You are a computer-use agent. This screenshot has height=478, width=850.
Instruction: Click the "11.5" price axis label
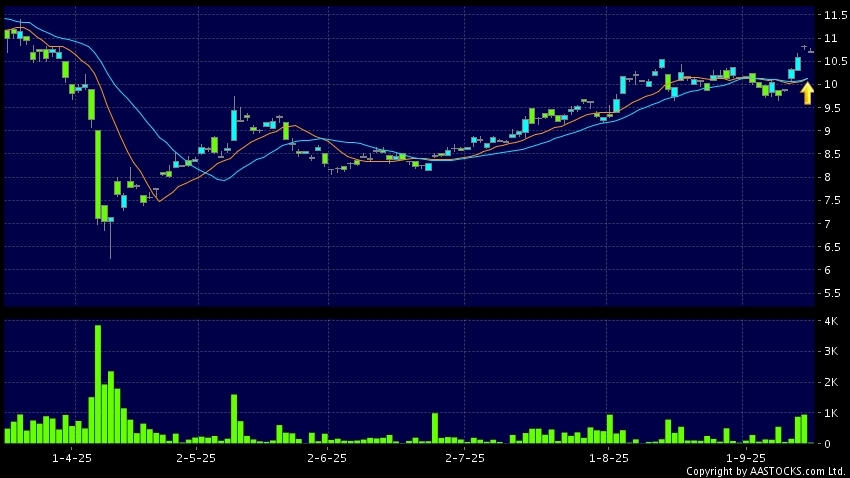click(x=835, y=15)
